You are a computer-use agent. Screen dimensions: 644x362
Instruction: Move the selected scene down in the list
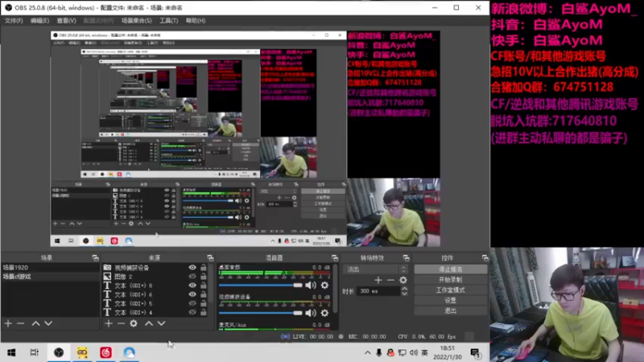(48, 323)
